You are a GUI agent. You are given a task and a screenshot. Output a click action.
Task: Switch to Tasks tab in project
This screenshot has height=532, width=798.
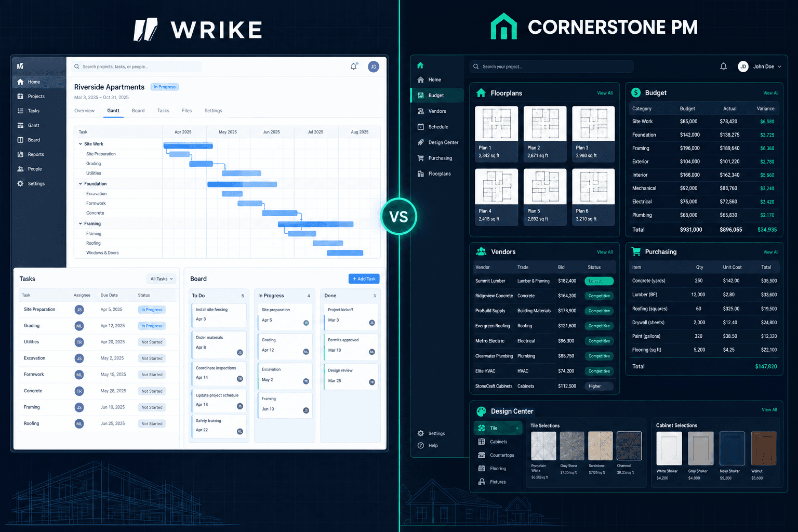(x=163, y=111)
